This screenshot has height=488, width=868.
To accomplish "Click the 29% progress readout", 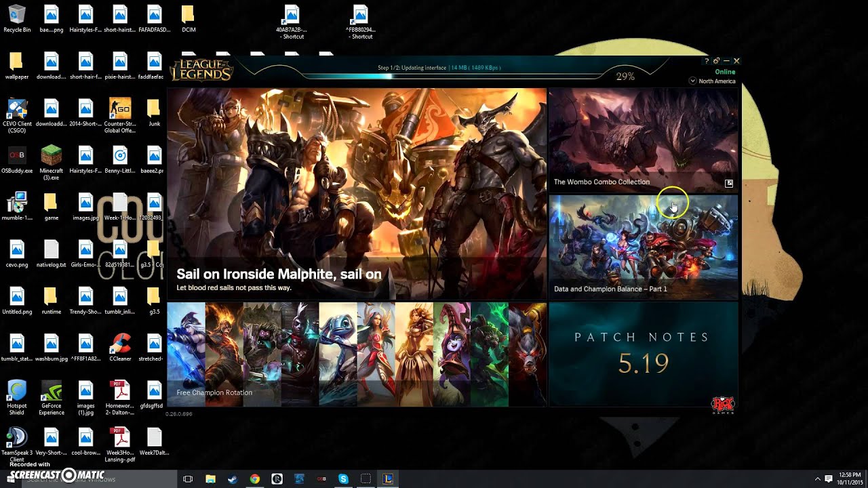I will pyautogui.click(x=625, y=77).
